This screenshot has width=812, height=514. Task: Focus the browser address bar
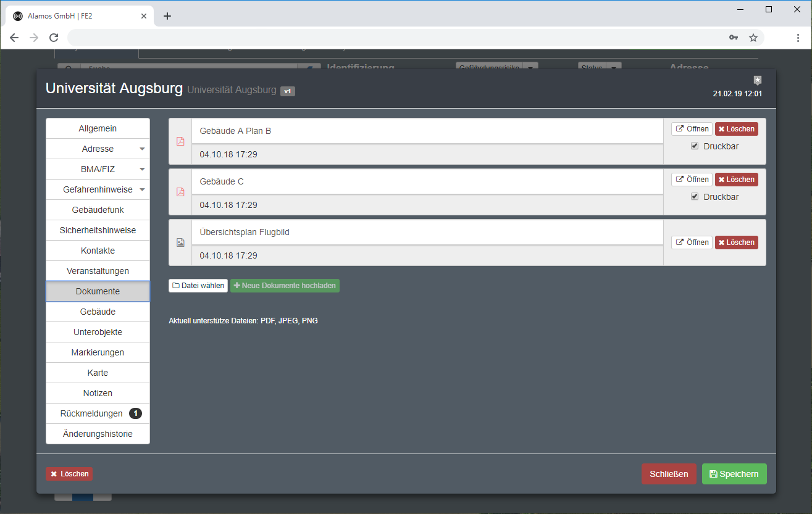[x=395, y=38]
